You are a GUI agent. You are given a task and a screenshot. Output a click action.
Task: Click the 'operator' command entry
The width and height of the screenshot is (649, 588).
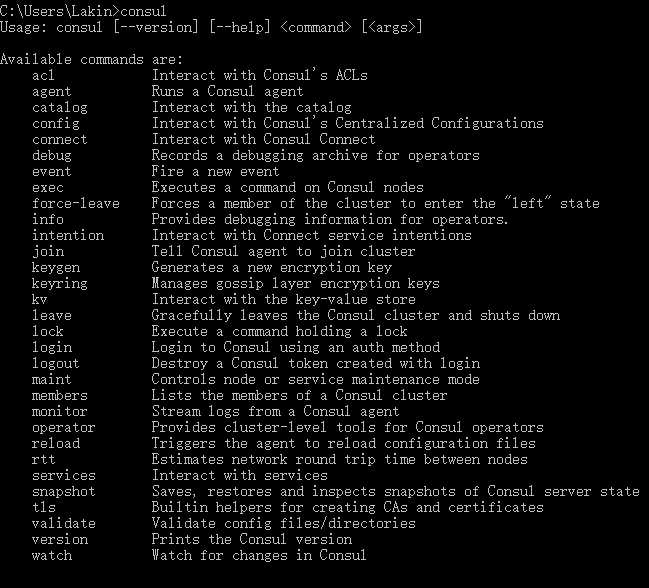pyautogui.click(x=64, y=428)
